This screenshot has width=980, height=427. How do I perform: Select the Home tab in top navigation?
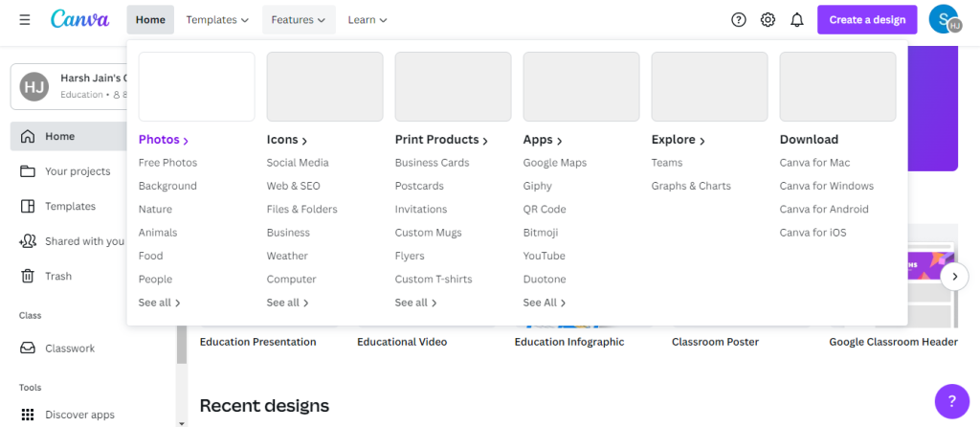coord(150,19)
